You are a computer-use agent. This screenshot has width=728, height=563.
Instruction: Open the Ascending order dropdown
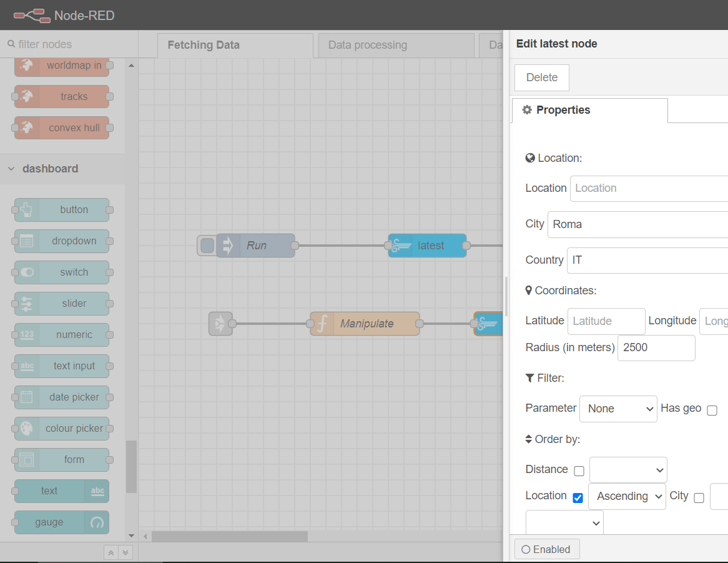[x=627, y=496]
